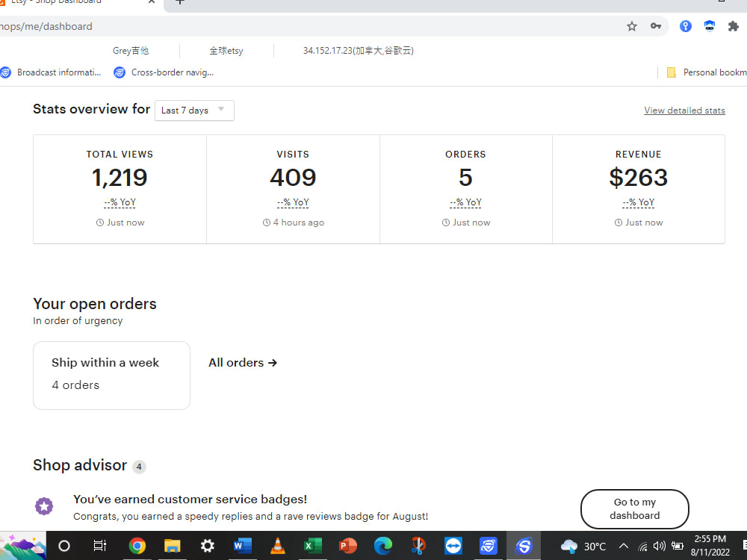Click the '4 hours ago' timestamp under Visits

pyautogui.click(x=294, y=223)
